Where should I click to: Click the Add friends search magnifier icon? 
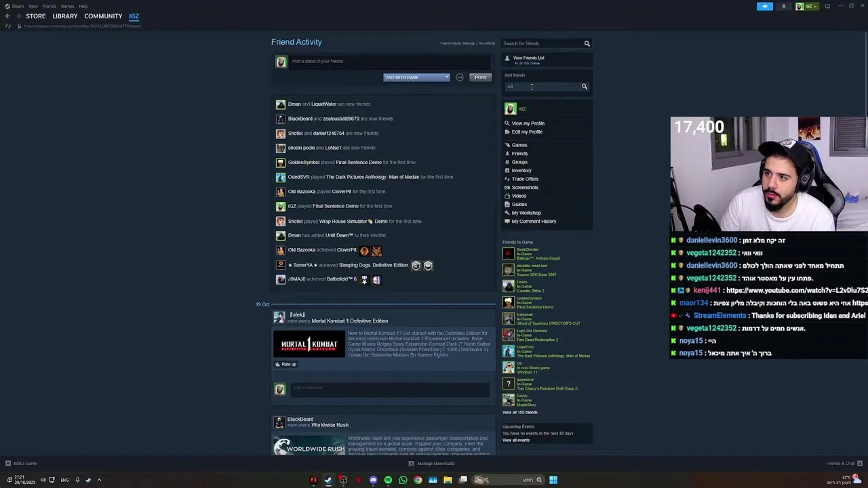click(x=584, y=86)
